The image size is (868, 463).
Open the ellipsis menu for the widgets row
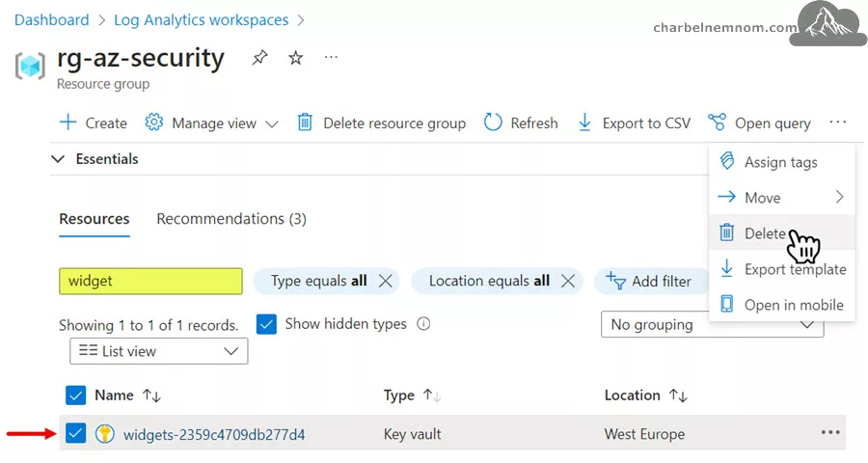[x=830, y=432]
